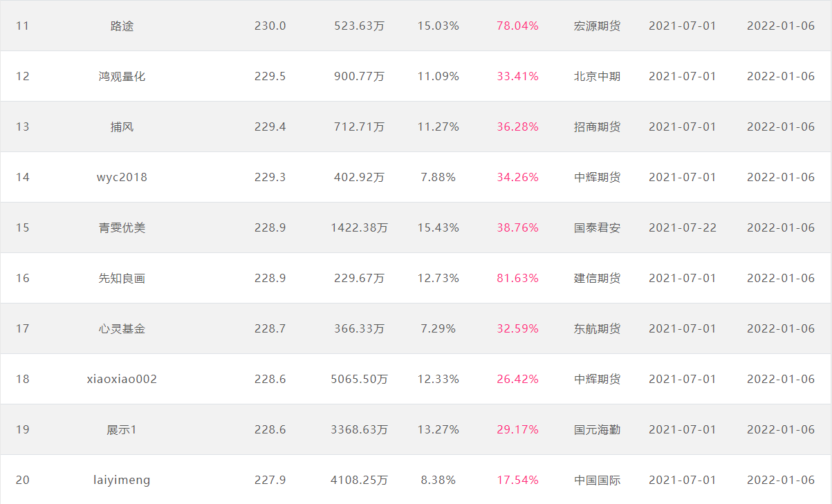The image size is (832, 504).
Task: Click the 青雯优美 account name
Action: pos(122,227)
